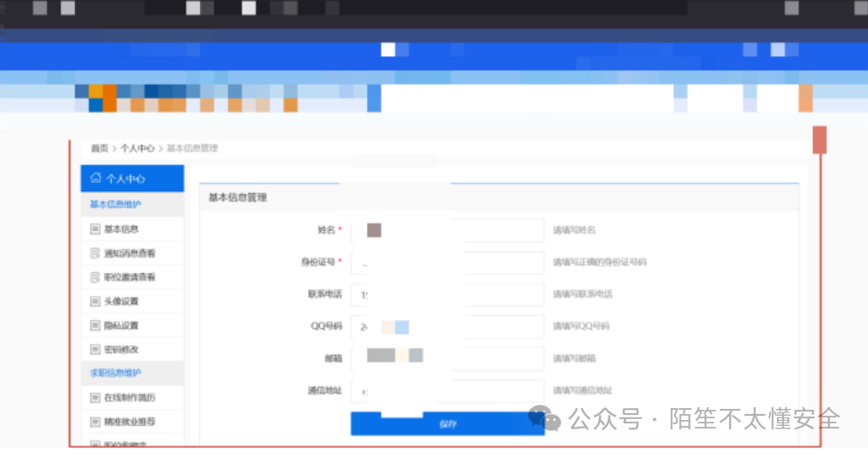Save the form with the 保存 button
This screenshot has height=454, width=868.
click(448, 423)
